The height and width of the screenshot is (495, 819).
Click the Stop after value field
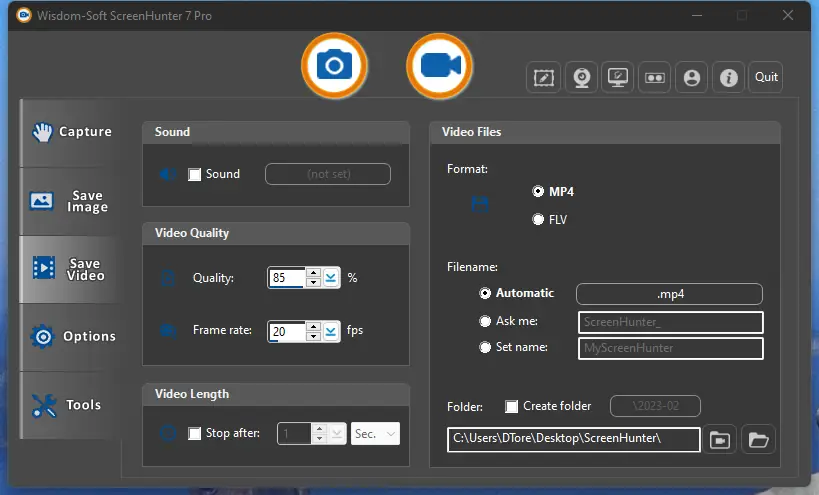pyautogui.click(x=295, y=433)
